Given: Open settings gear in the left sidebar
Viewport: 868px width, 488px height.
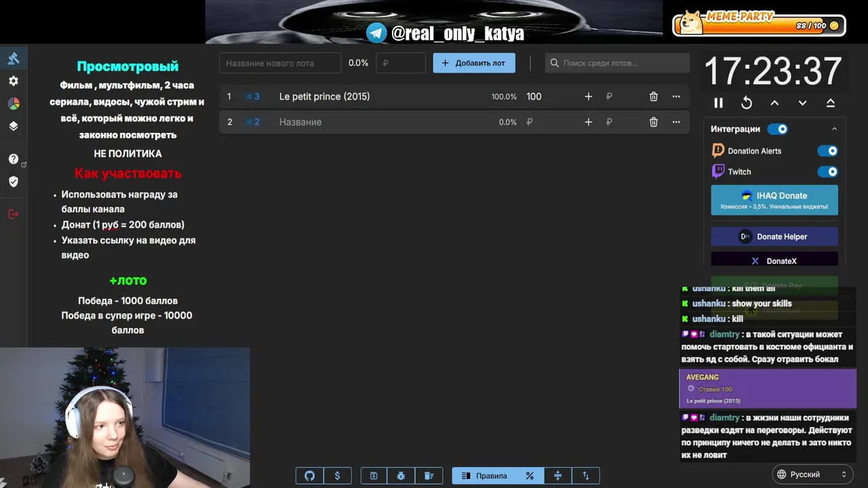Looking at the screenshot, I should click(x=14, y=81).
